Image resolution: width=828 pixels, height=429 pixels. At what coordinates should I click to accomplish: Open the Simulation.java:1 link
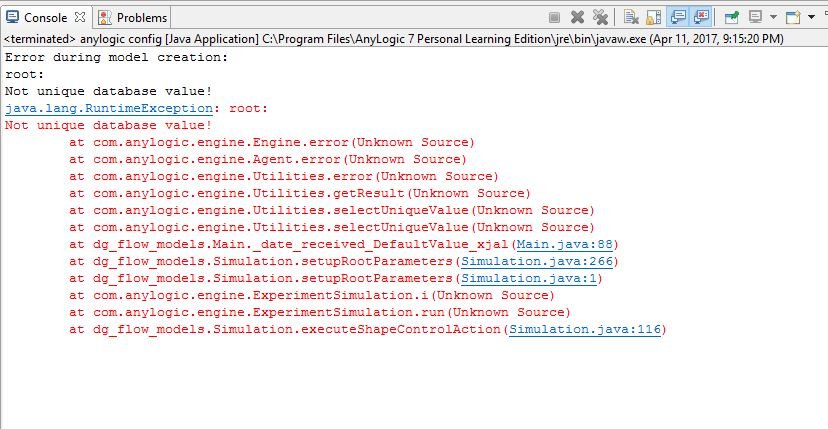(x=529, y=278)
